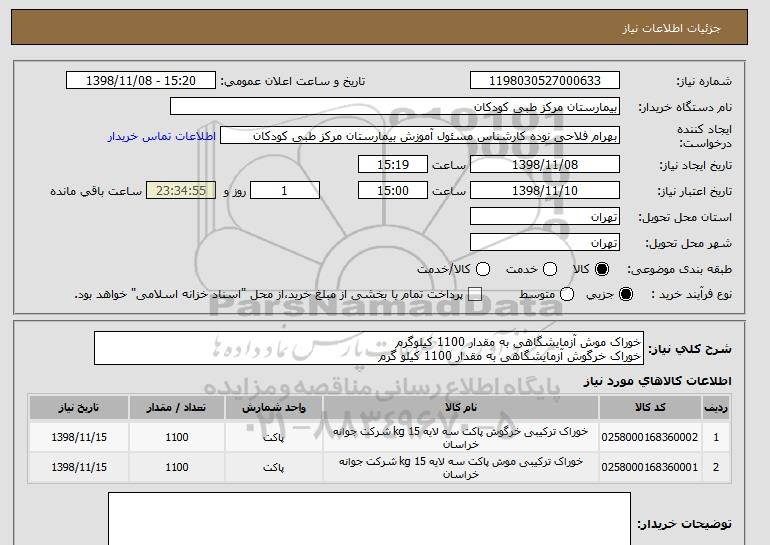Select the کالا radio button
The width and height of the screenshot is (770, 545).
click(x=602, y=269)
